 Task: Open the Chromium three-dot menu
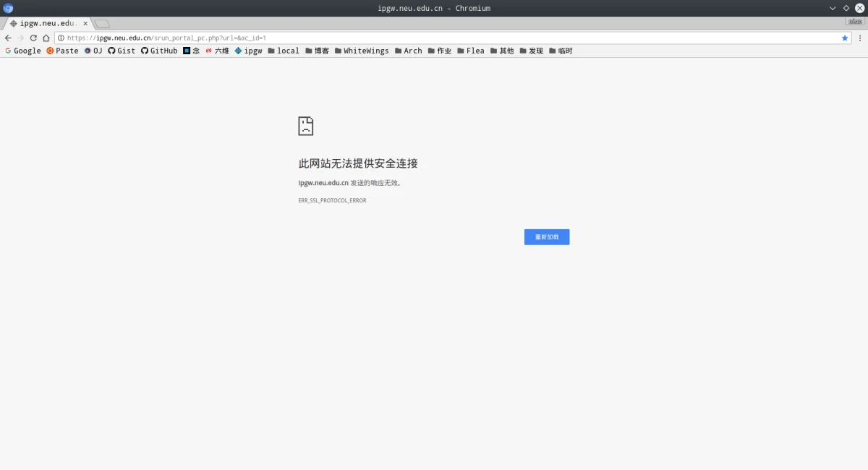point(860,38)
